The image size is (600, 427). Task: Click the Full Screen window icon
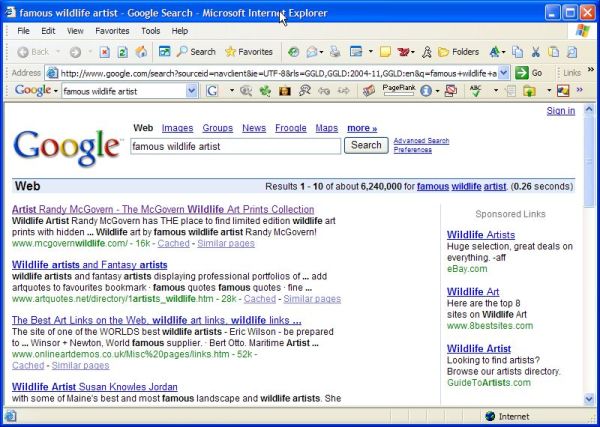[x=165, y=52]
